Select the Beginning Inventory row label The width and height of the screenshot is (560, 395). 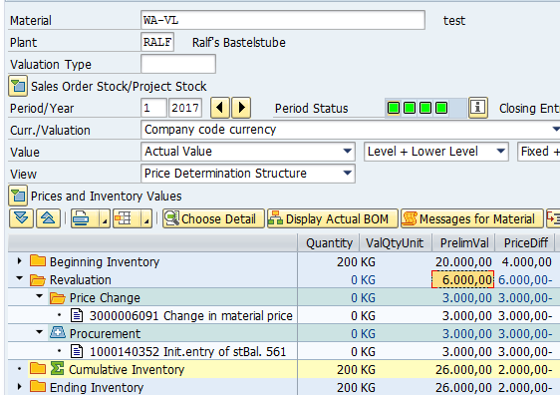click(105, 262)
